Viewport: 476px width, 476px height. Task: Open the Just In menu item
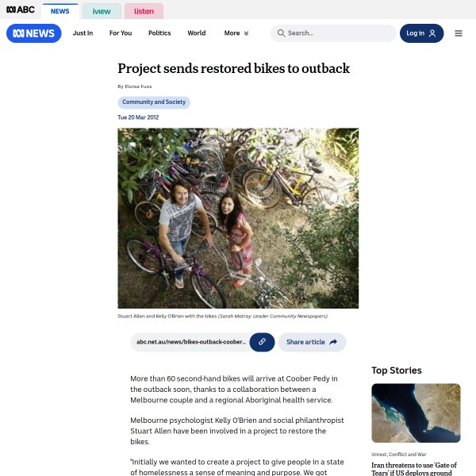click(83, 33)
